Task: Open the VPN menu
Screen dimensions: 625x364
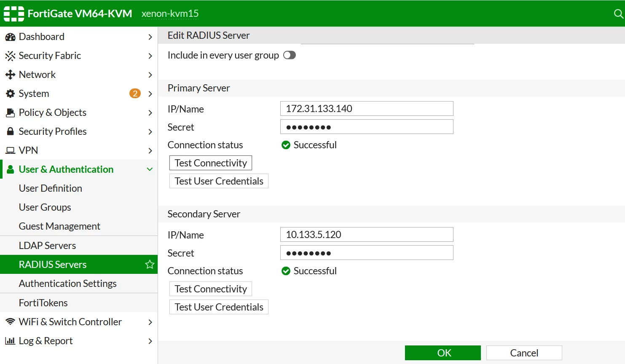Action: tap(79, 150)
